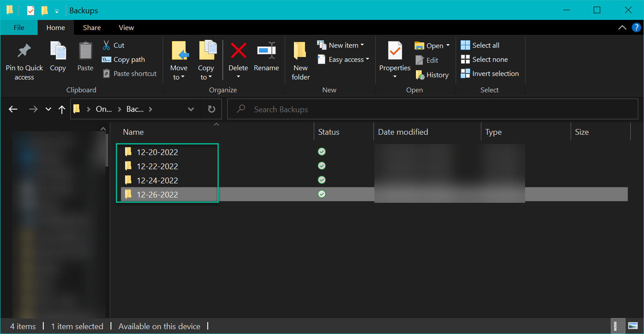Image resolution: width=644 pixels, height=334 pixels.
Task: Expand the Easy access dropdown
Action: (x=343, y=60)
